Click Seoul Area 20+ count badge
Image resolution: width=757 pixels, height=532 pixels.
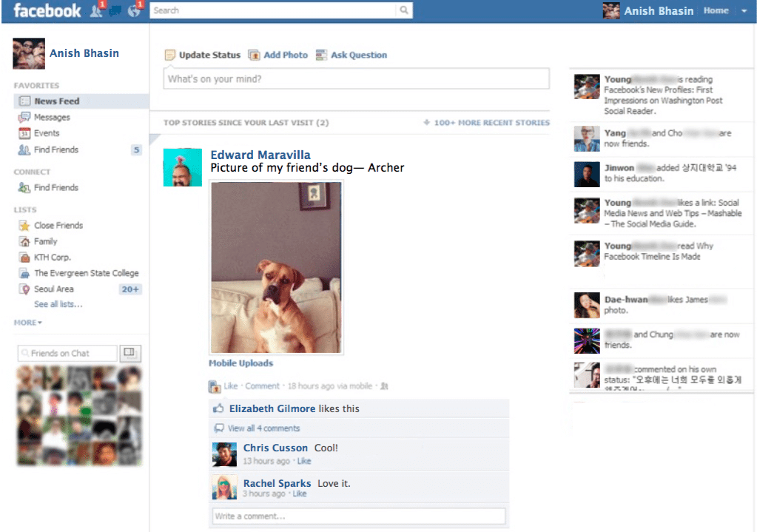tap(130, 289)
